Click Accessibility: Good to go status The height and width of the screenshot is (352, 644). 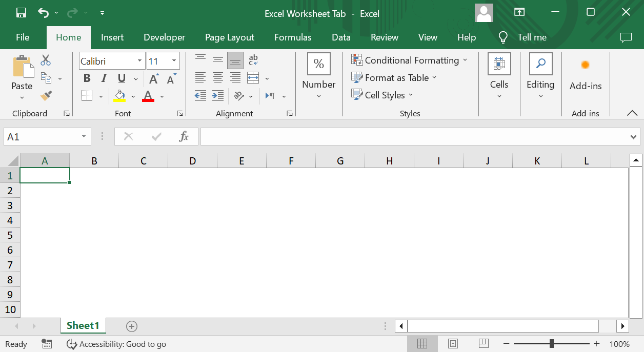117,344
